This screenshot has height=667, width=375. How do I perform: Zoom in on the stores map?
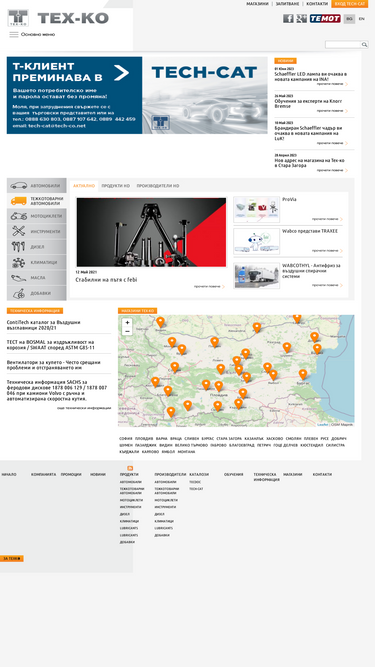pyautogui.click(x=127, y=323)
